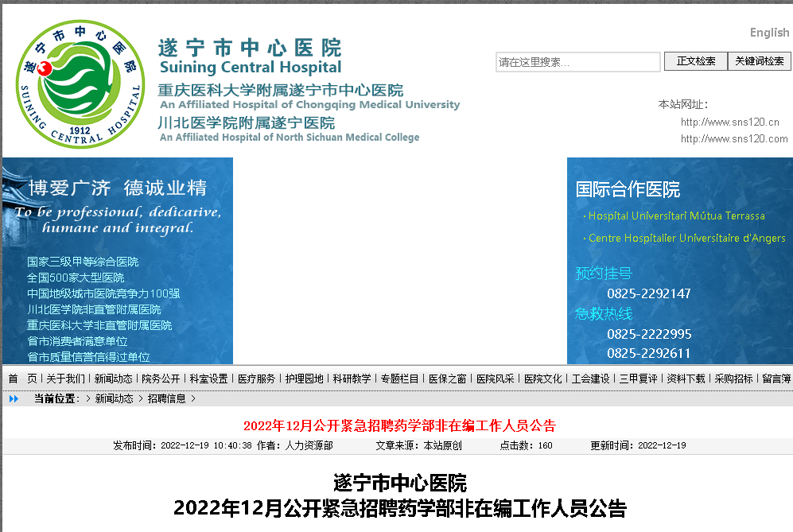793x532 pixels.
Task: Open 采购招标 navigation item
Action: (x=733, y=379)
